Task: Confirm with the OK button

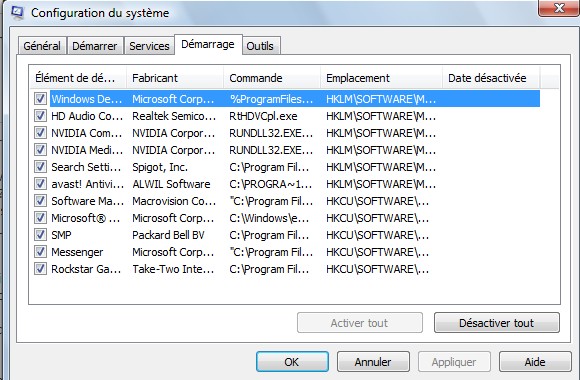Action: pyautogui.click(x=292, y=361)
